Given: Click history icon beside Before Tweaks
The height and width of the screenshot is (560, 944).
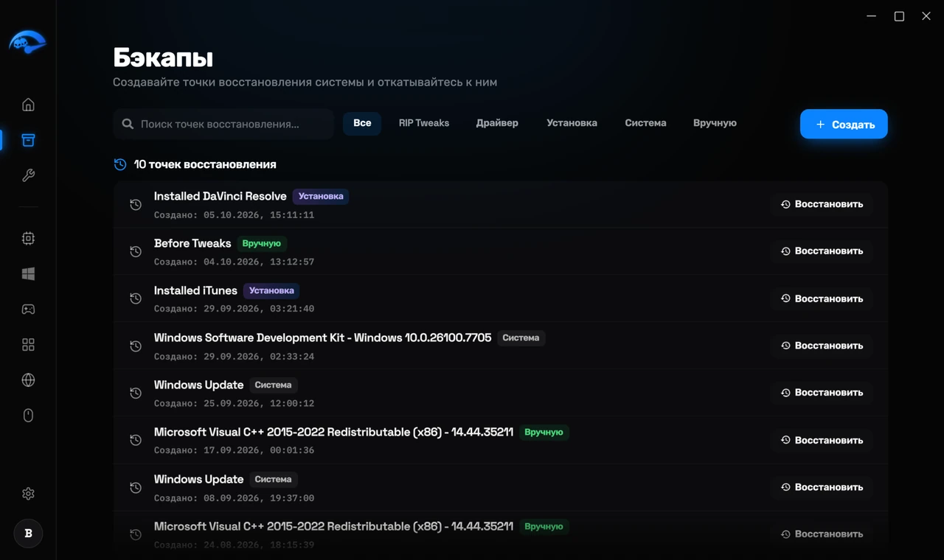Looking at the screenshot, I should pos(136,251).
